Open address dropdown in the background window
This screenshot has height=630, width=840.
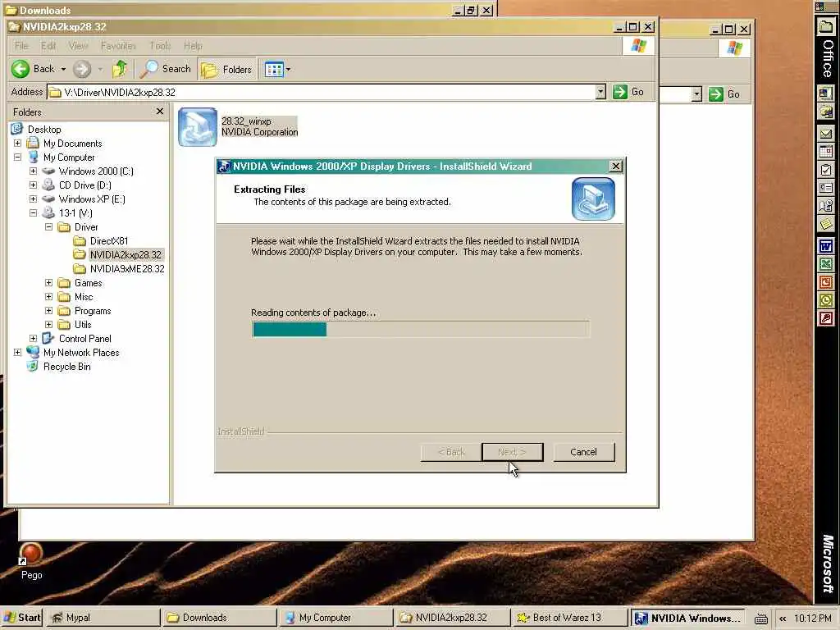tap(696, 95)
